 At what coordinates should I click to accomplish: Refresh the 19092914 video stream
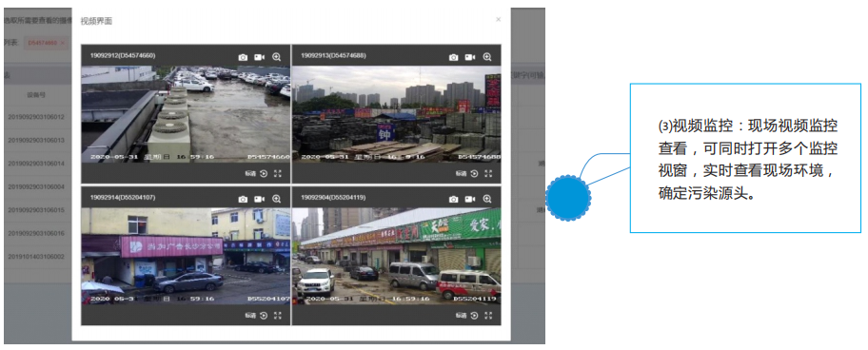(264, 315)
